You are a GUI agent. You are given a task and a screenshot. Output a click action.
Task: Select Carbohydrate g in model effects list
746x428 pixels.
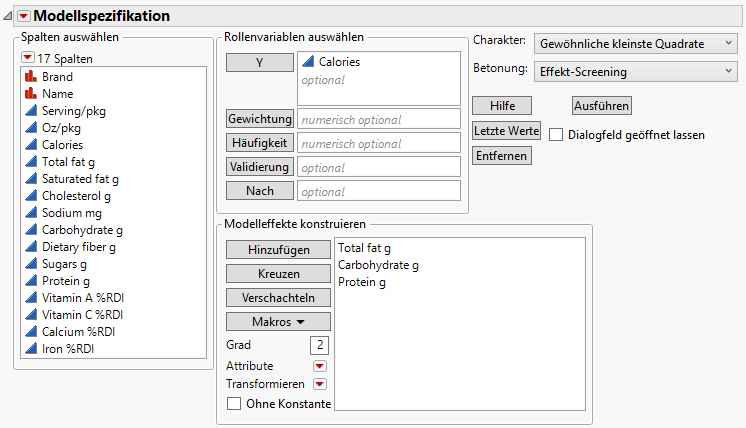pyautogui.click(x=378, y=265)
